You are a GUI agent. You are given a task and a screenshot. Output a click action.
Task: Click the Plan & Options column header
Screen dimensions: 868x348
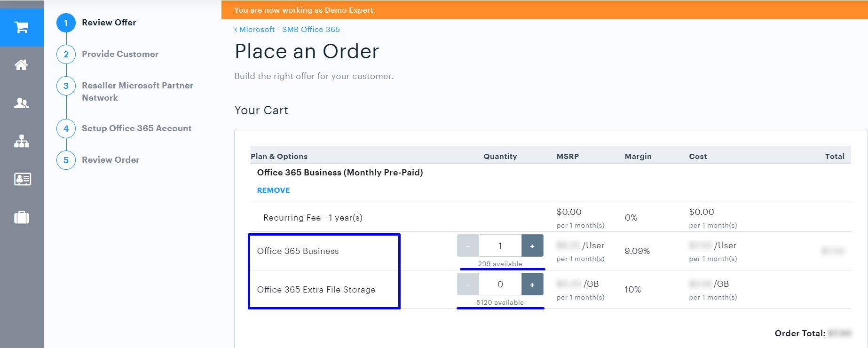pos(279,157)
